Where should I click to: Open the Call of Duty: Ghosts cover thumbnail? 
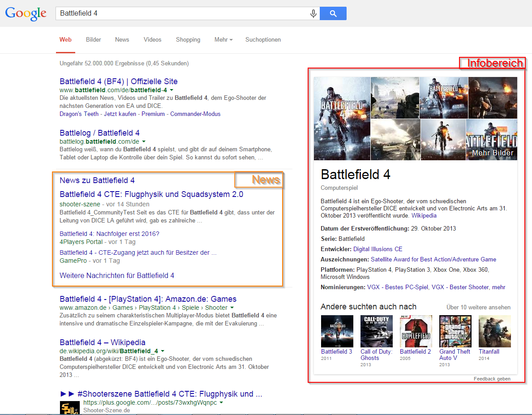click(377, 331)
